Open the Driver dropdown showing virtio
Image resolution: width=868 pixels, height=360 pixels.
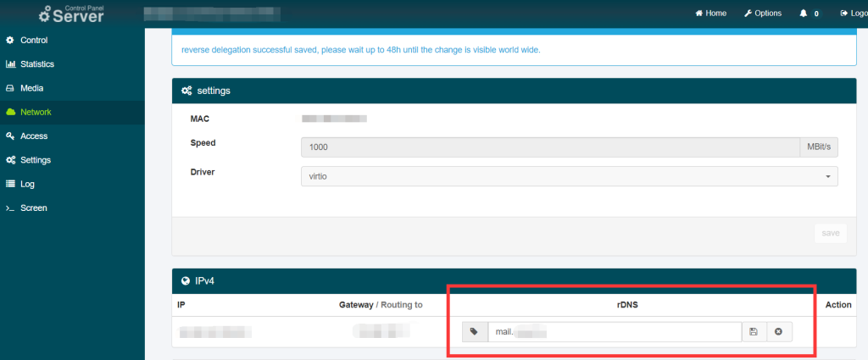coord(570,176)
